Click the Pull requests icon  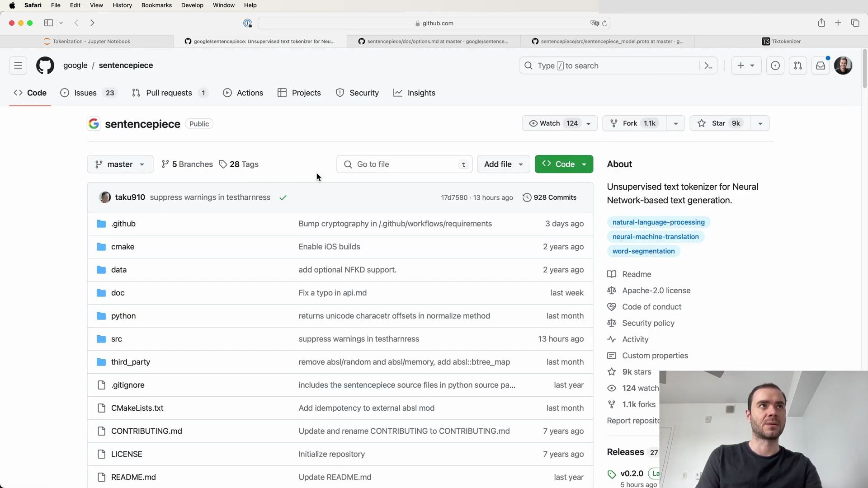(x=136, y=92)
